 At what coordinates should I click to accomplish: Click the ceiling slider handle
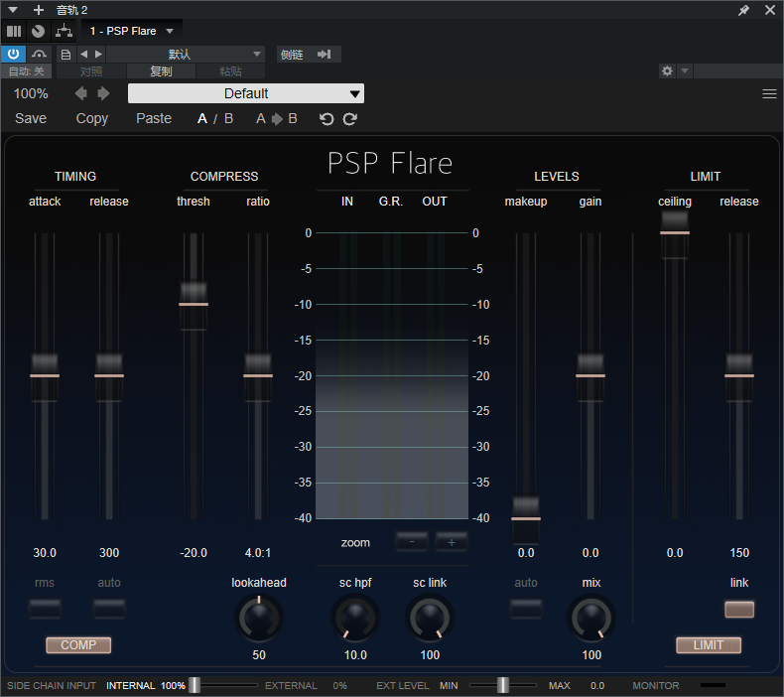[x=675, y=232]
